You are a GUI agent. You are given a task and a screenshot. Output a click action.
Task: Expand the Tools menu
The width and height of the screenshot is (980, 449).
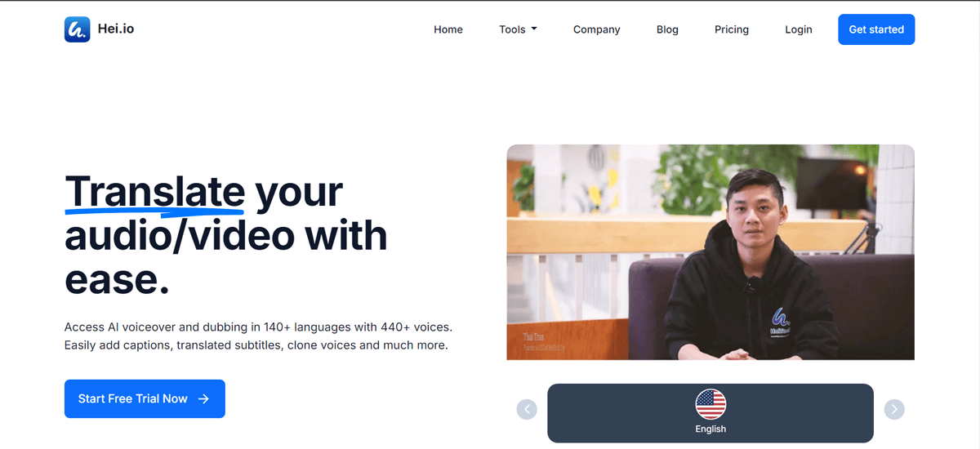(518, 29)
